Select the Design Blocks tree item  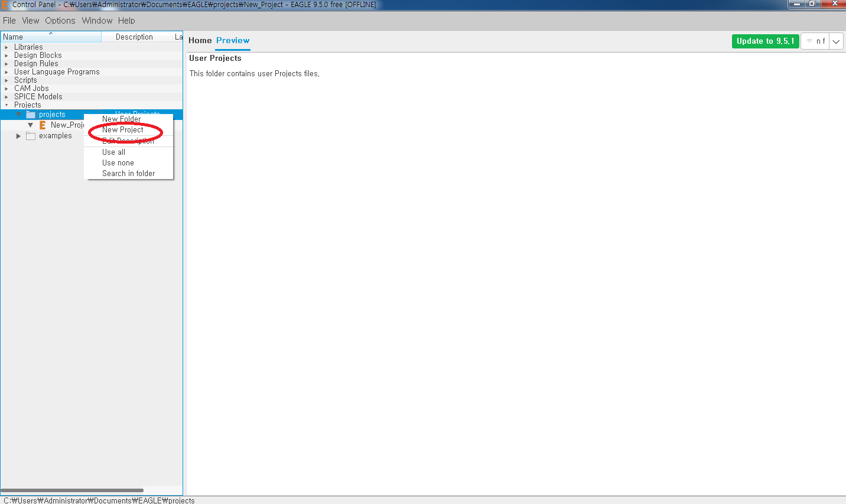(x=38, y=56)
